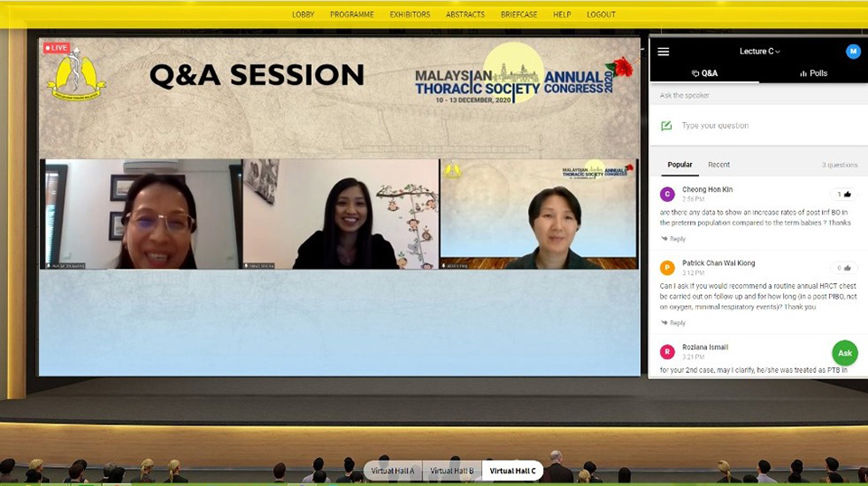This screenshot has height=486, width=868.
Task: Click the LIVE indicator badge
Action: pos(56,48)
